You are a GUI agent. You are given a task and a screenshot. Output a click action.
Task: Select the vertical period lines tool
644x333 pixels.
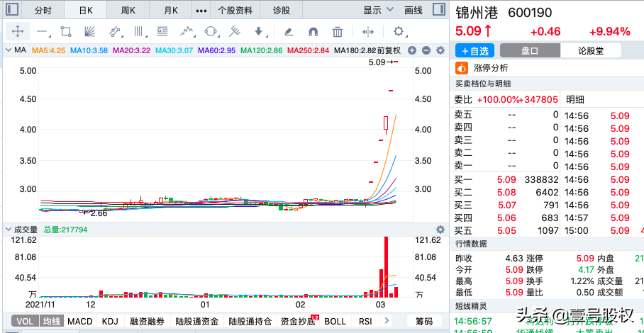140,32
